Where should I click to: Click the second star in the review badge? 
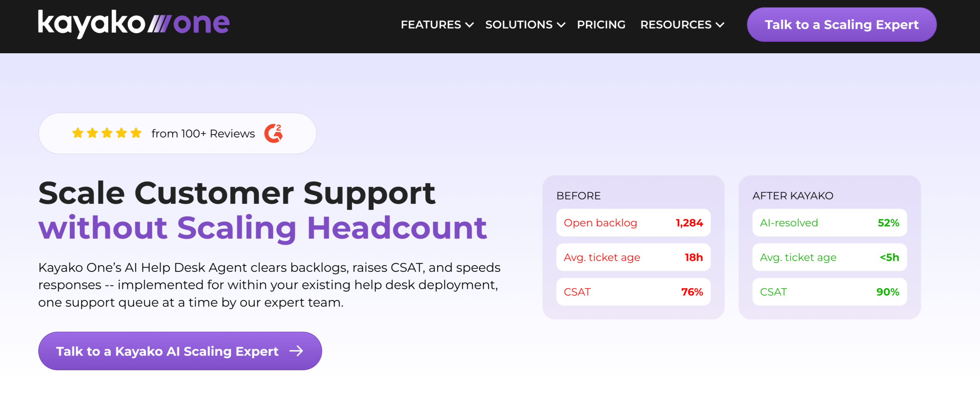coord(92,133)
